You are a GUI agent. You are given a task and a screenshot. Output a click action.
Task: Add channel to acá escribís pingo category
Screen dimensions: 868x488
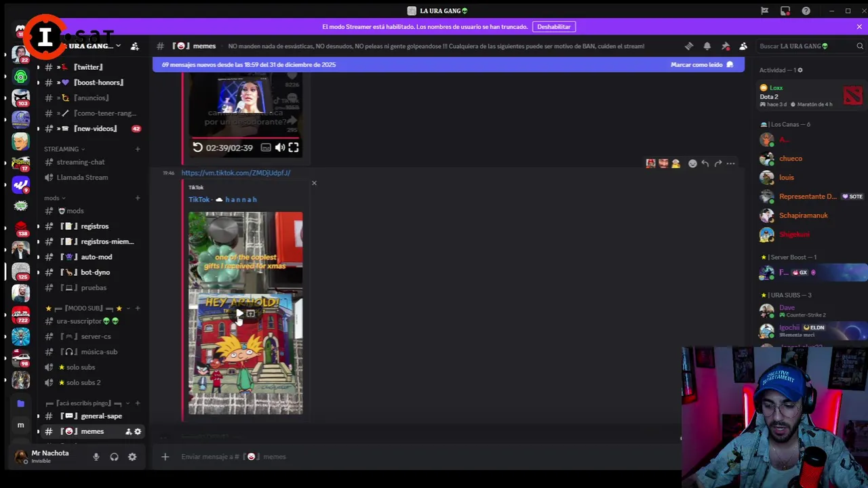[x=138, y=403]
